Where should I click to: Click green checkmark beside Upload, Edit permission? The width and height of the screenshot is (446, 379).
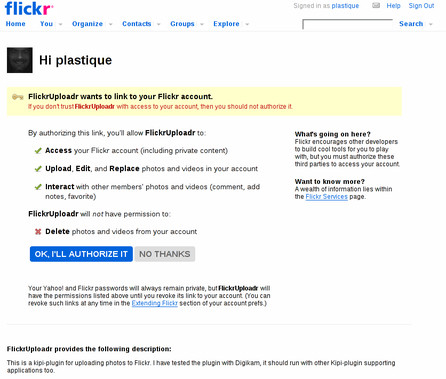tap(38, 169)
